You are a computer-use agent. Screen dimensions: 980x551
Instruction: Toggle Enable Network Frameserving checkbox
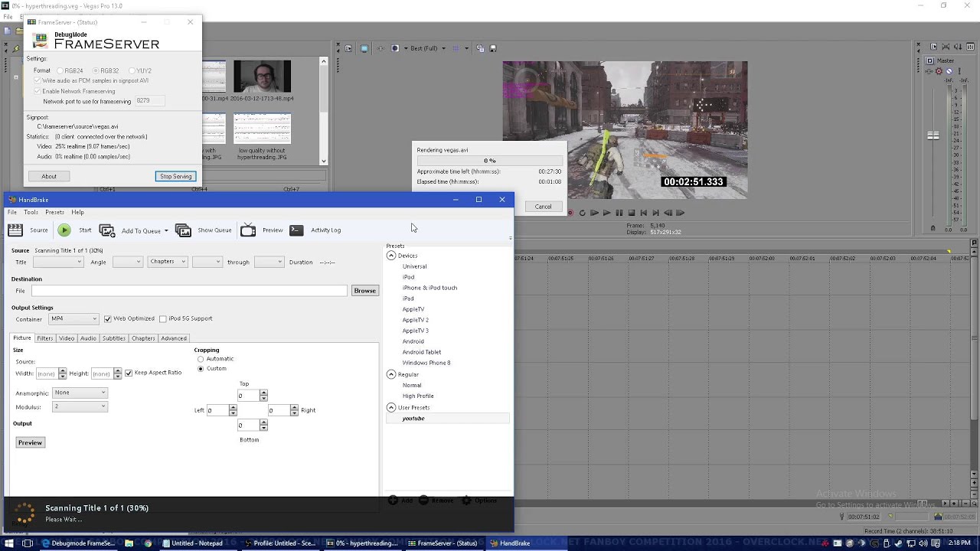tap(37, 91)
